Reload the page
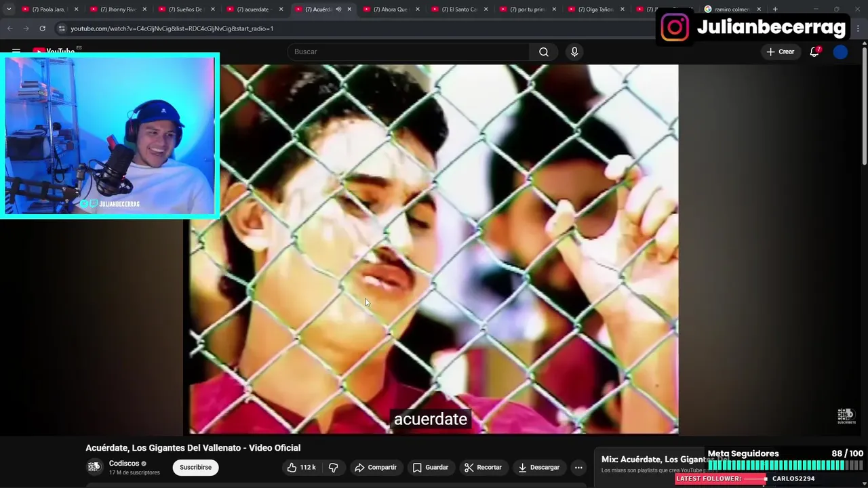 pyautogui.click(x=42, y=28)
